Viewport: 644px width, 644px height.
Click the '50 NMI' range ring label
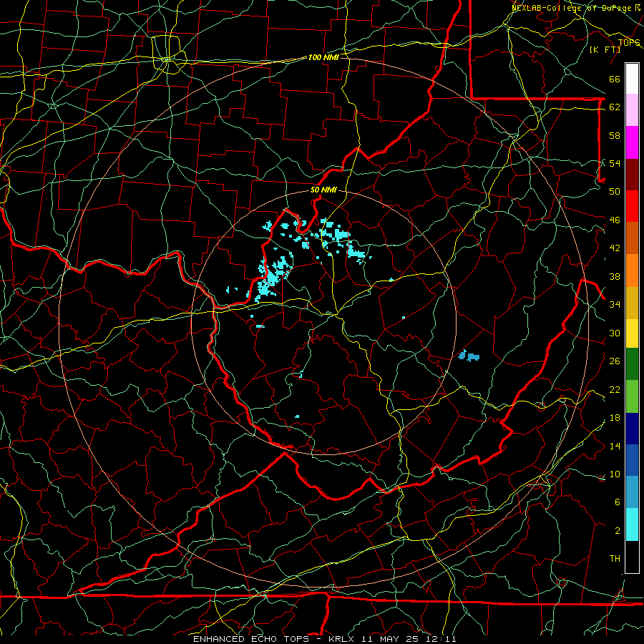(323, 190)
